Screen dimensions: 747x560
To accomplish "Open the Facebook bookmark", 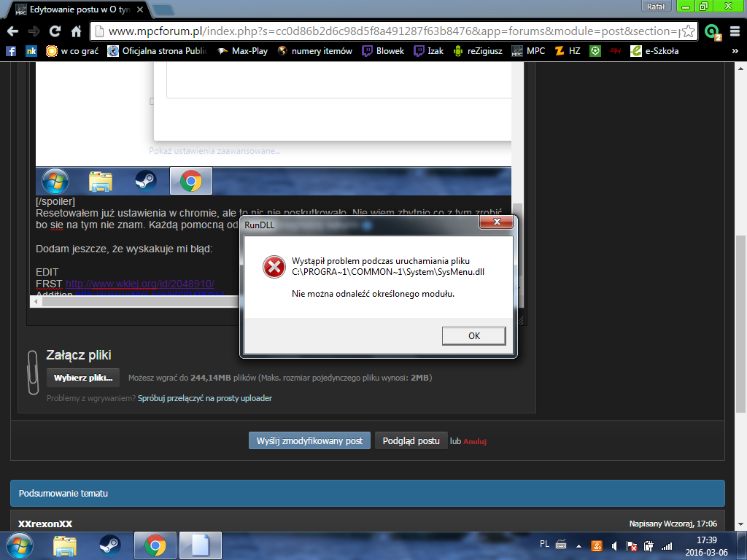I will tap(10, 51).
